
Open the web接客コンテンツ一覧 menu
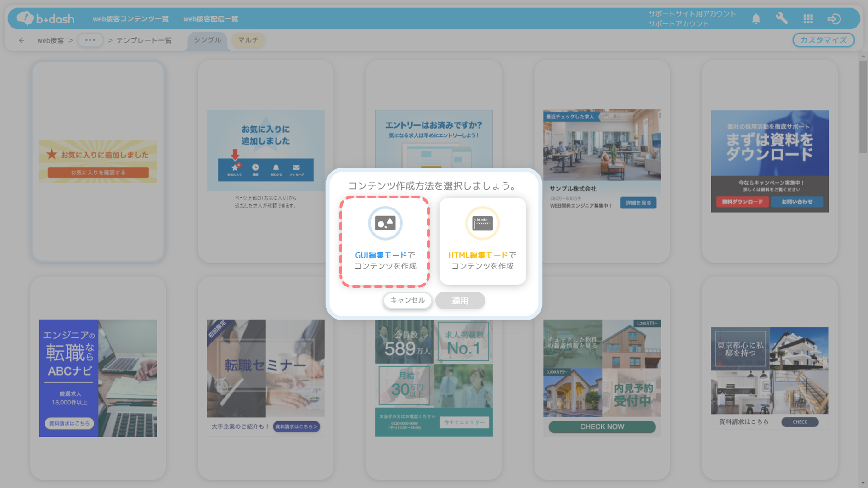coord(130,19)
